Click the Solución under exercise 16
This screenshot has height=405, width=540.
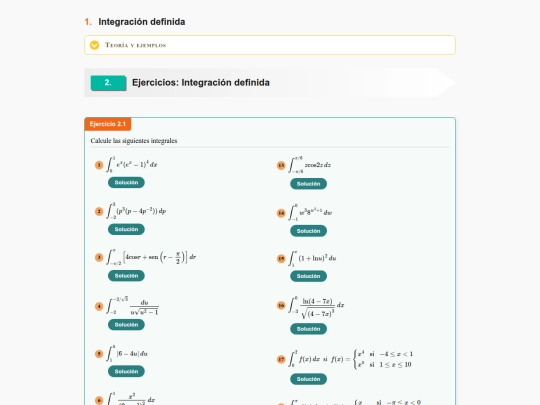click(309, 329)
